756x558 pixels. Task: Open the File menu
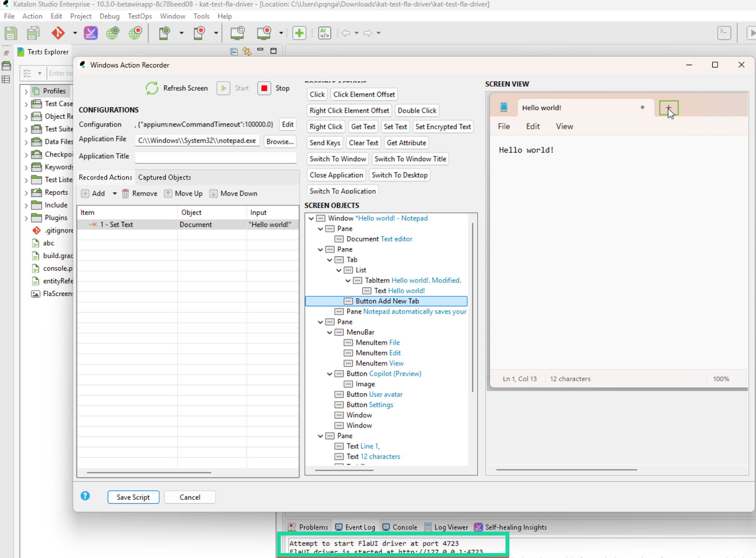coord(9,16)
